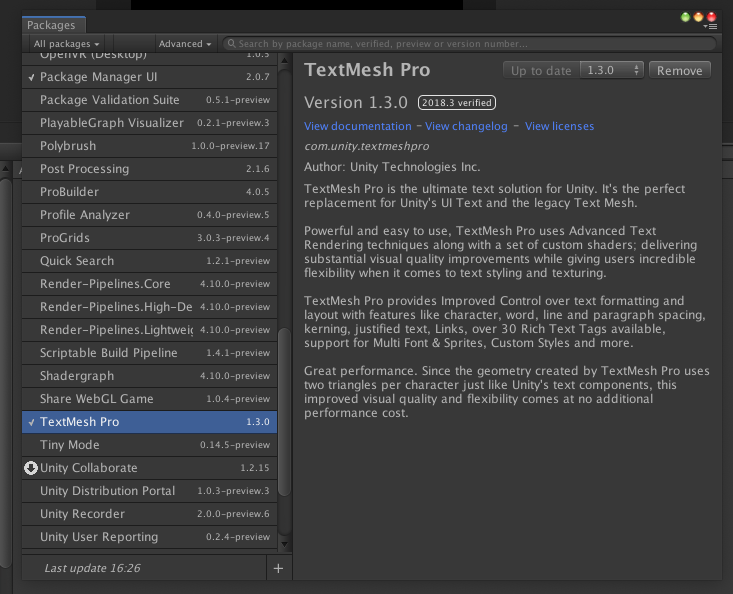Select the ProBuilder package

(x=149, y=192)
